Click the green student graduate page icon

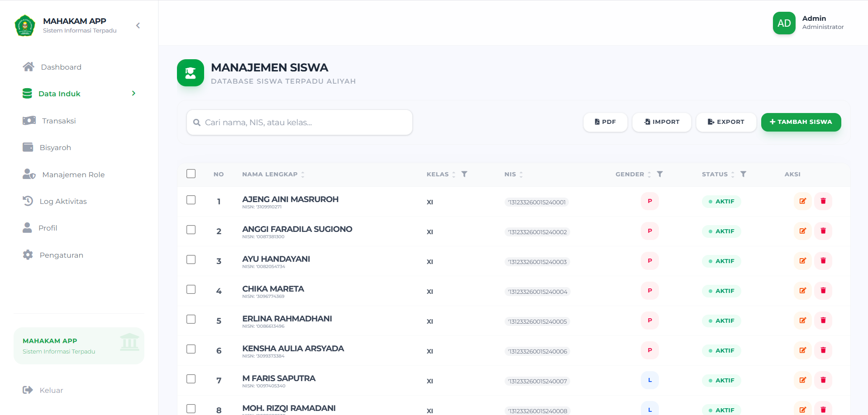pos(191,73)
